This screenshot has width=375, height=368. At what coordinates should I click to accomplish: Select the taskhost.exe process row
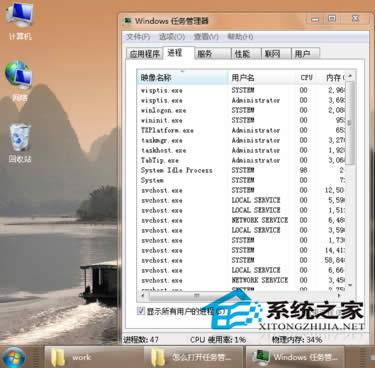242,150
